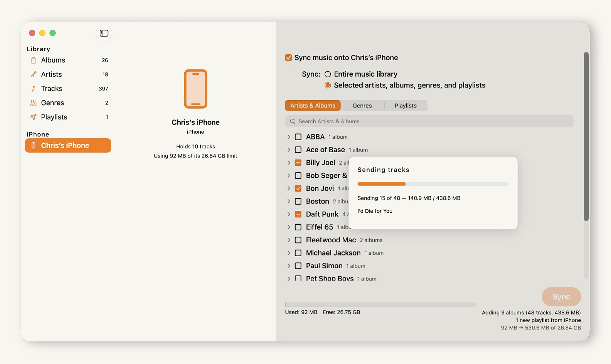611x364 pixels.
Task: Click the large orange iPhone device image
Action: (196, 89)
